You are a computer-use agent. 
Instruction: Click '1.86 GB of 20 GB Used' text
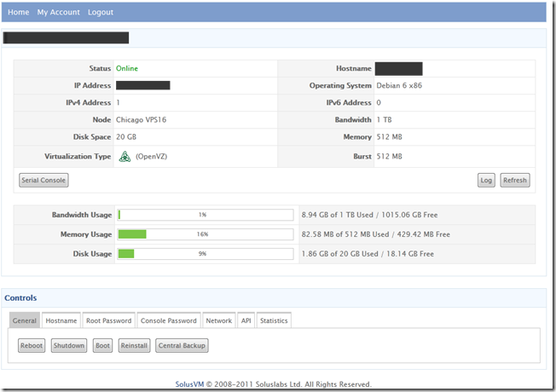click(339, 254)
